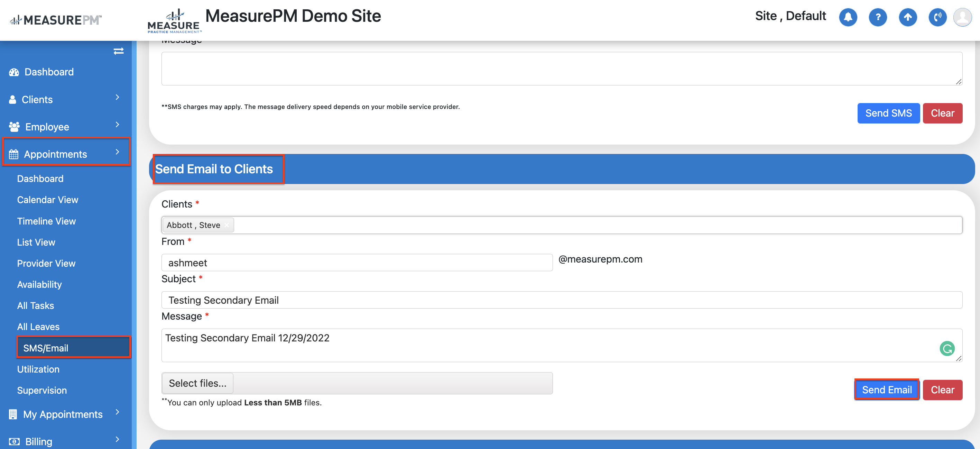The width and height of the screenshot is (980, 449).
Task: Go to the main Dashboard item
Action: (49, 72)
